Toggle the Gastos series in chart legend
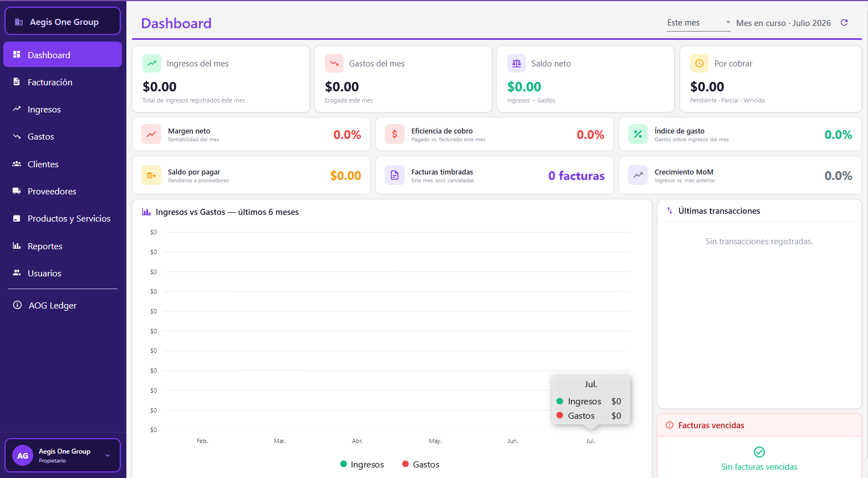 421,464
